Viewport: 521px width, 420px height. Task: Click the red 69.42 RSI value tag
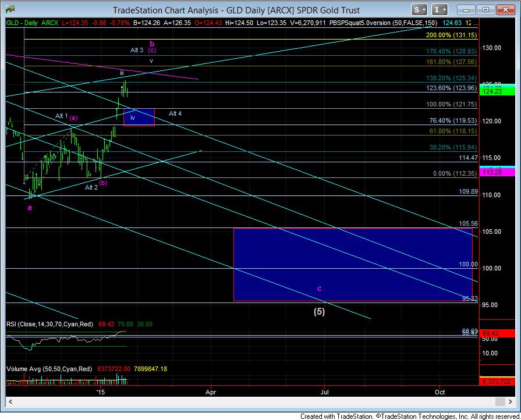(x=497, y=333)
